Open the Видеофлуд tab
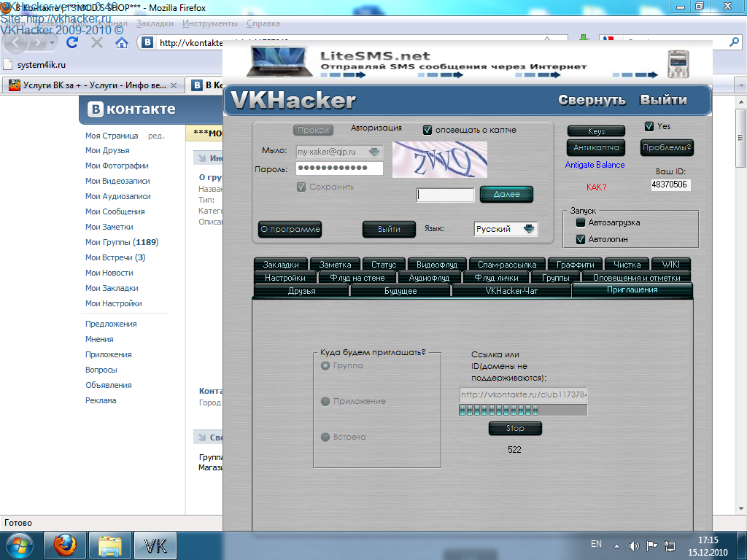 tap(437, 264)
